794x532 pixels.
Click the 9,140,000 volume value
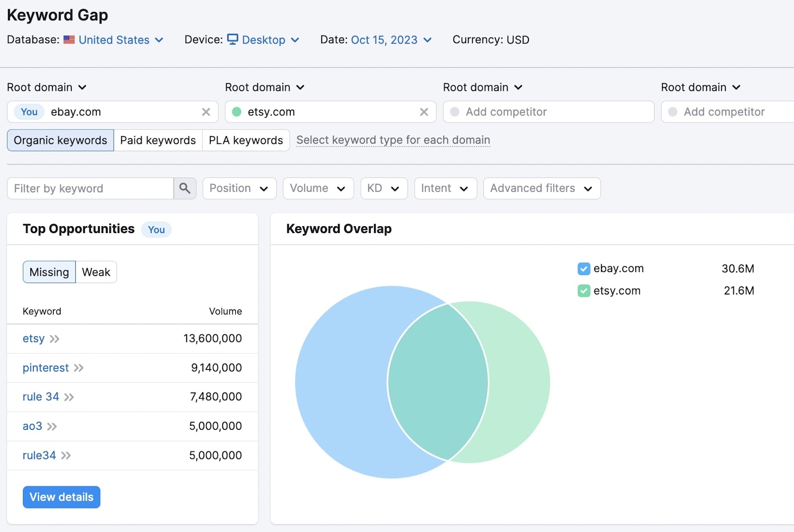pos(216,368)
